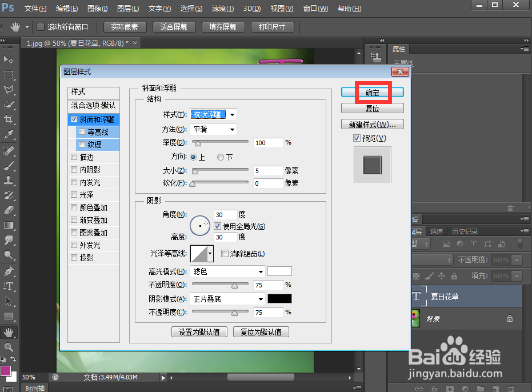The image size is (532, 392).
Task: Open the 高光模式 blend mode dropdown
Action: [227, 271]
